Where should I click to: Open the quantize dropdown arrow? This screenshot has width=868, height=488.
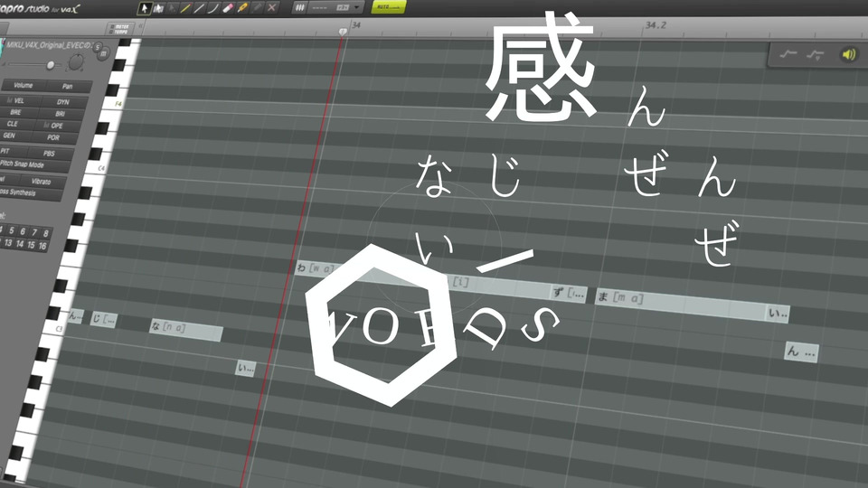(x=357, y=8)
